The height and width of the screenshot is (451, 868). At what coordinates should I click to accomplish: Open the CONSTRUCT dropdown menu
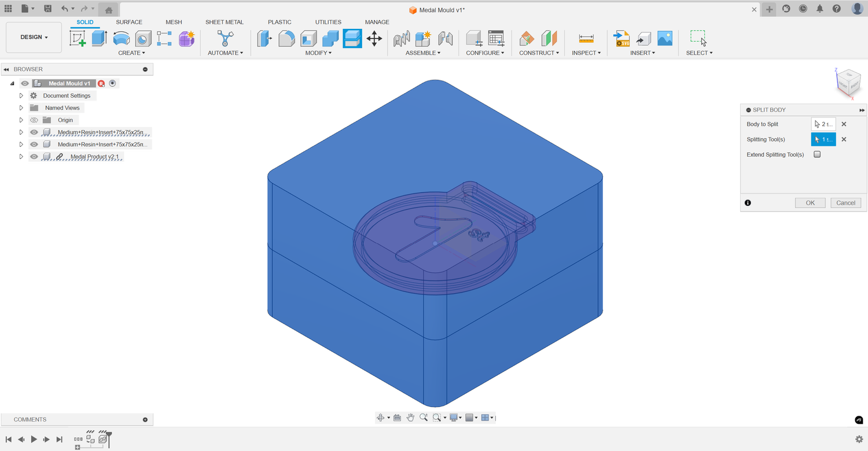[x=539, y=53]
